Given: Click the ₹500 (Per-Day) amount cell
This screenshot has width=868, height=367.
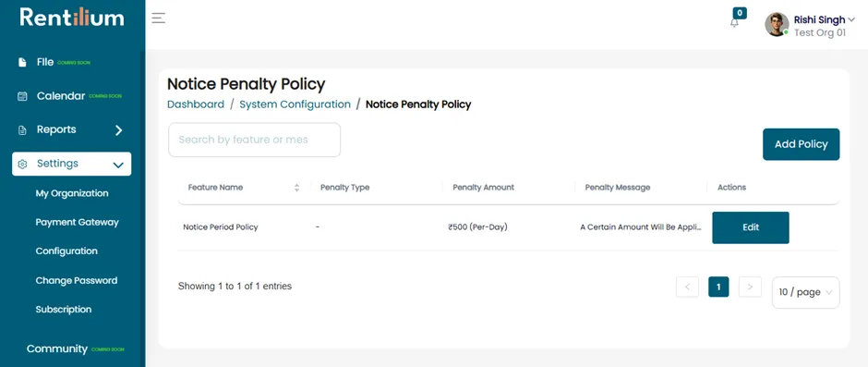Looking at the screenshot, I should point(478,227).
